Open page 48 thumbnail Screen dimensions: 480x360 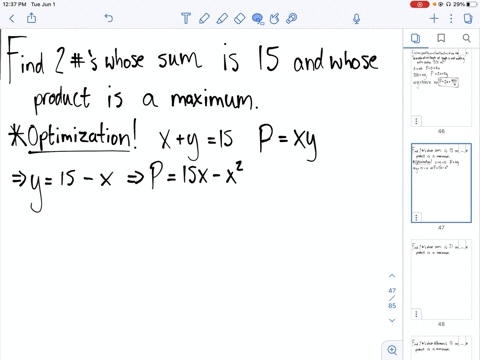(x=441, y=279)
